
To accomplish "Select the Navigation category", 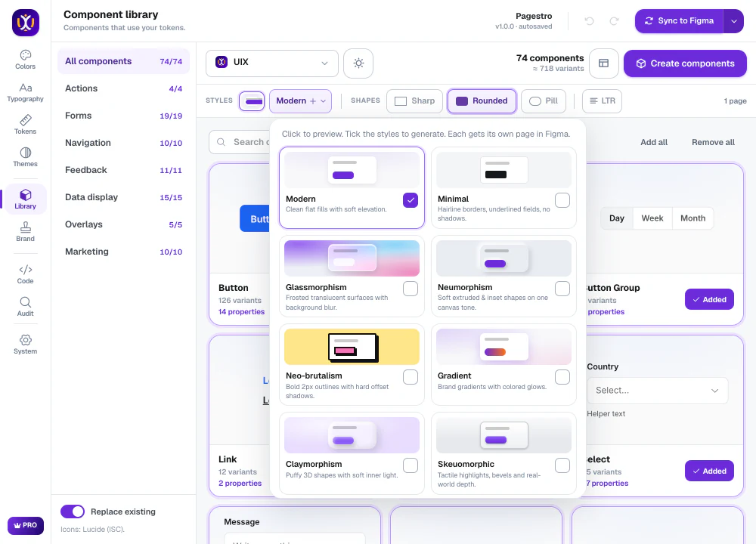I will tap(123, 143).
